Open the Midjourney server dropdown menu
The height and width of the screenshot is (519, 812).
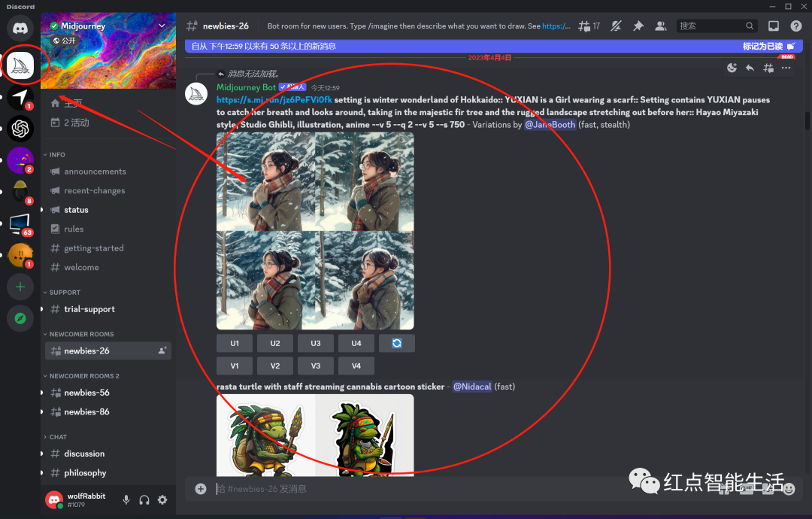(x=161, y=26)
